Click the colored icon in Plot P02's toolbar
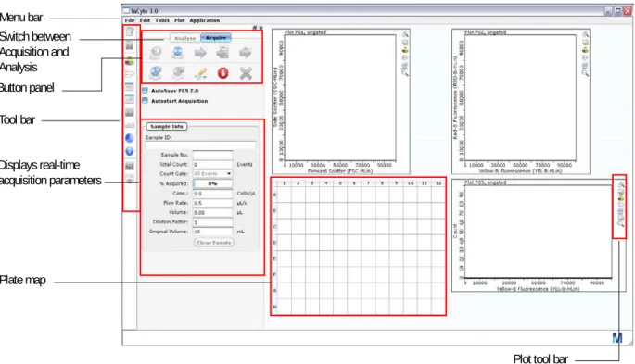Image resolution: width=635 pixels, height=364 pixels. pyautogui.click(x=585, y=50)
